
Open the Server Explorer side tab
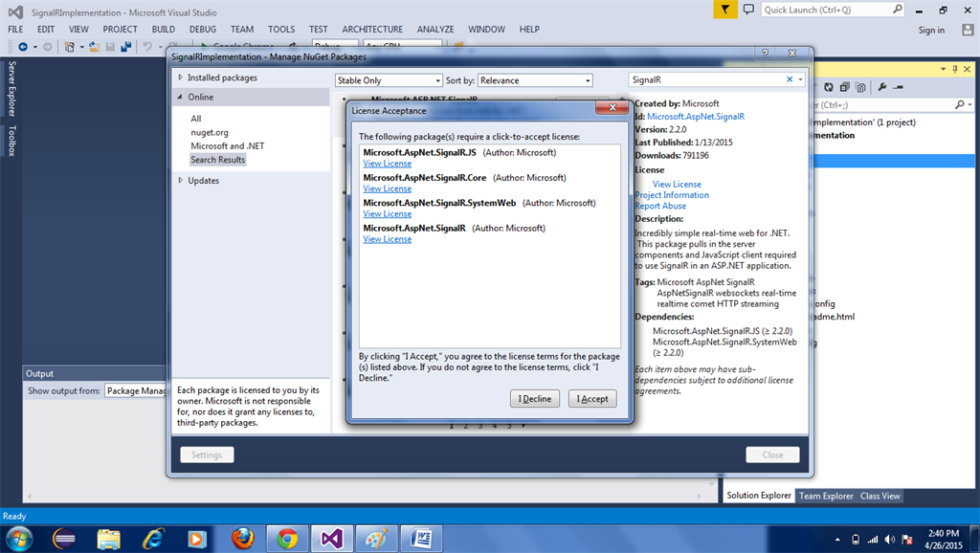(11, 89)
